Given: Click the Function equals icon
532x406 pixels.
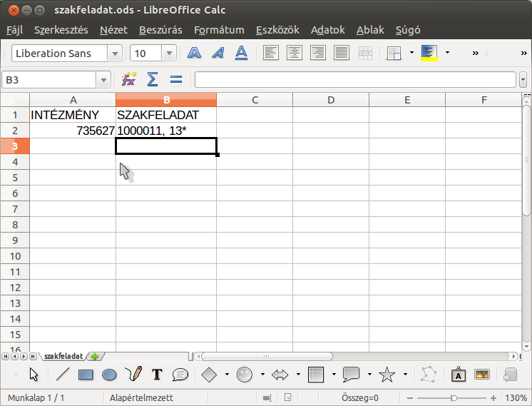Looking at the screenshot, I should [176, 80].
